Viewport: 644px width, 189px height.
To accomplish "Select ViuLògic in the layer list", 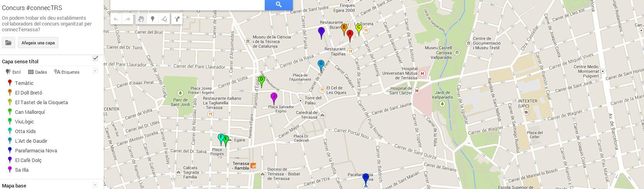I will [x=24, y=122].
